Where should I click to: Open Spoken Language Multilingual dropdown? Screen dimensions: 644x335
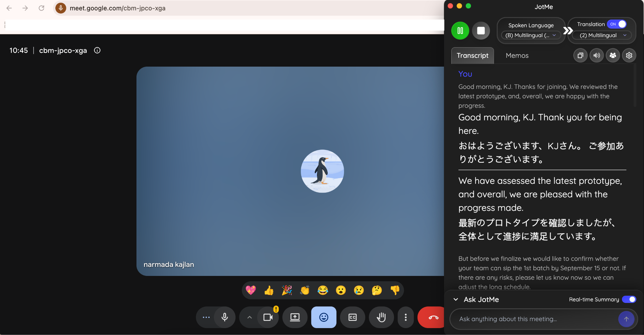coord(531,35)
